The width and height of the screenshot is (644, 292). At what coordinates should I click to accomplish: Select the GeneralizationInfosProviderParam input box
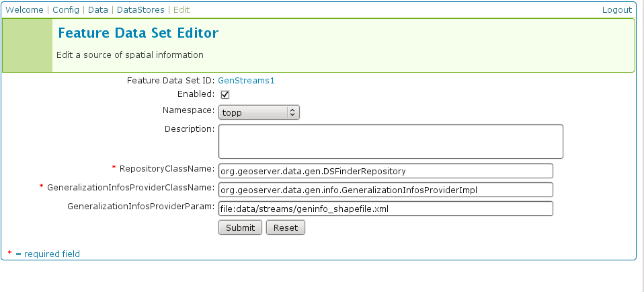[385, 209]
